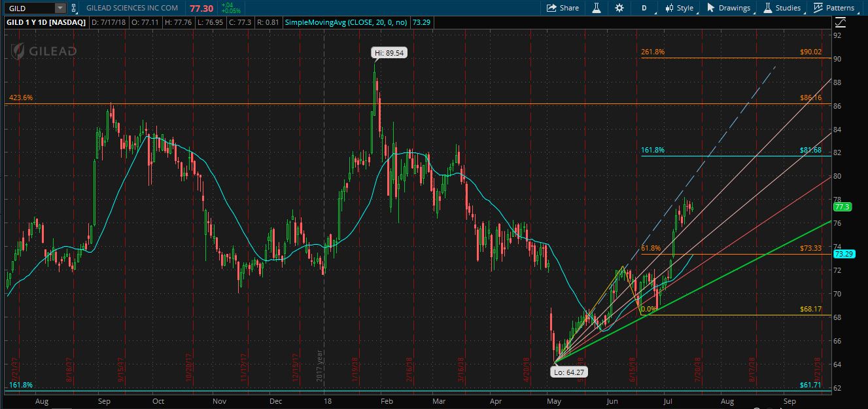
Task: Open the symbol history dropdown arrow
Action: (x=60, y=8)
